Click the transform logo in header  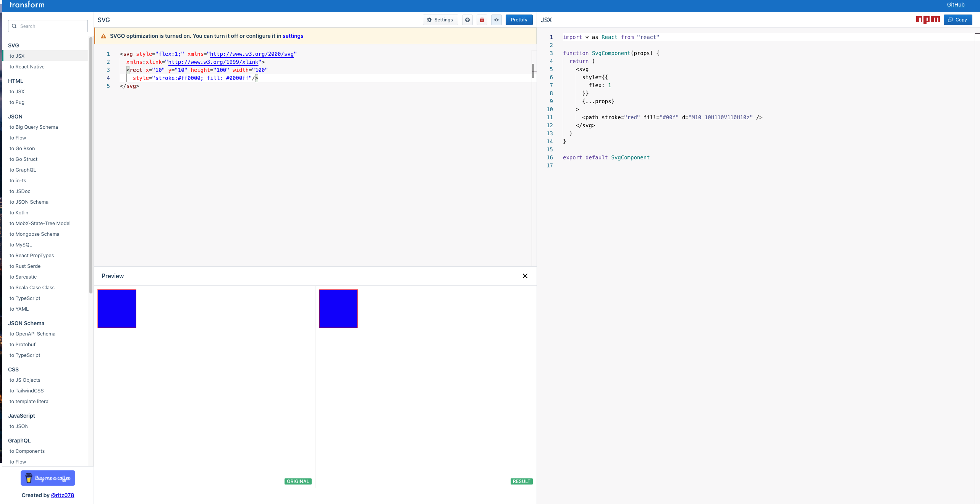tap(27, 5)
